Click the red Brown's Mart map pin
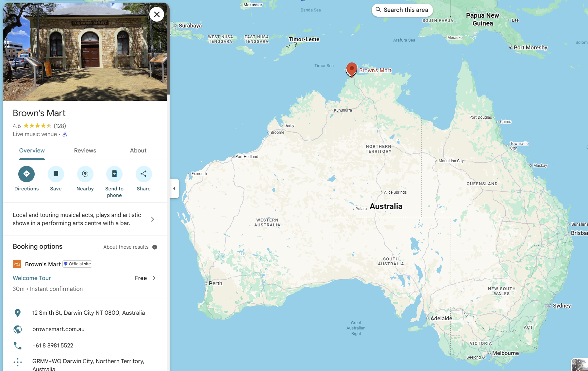 click(x=351, y=69)
